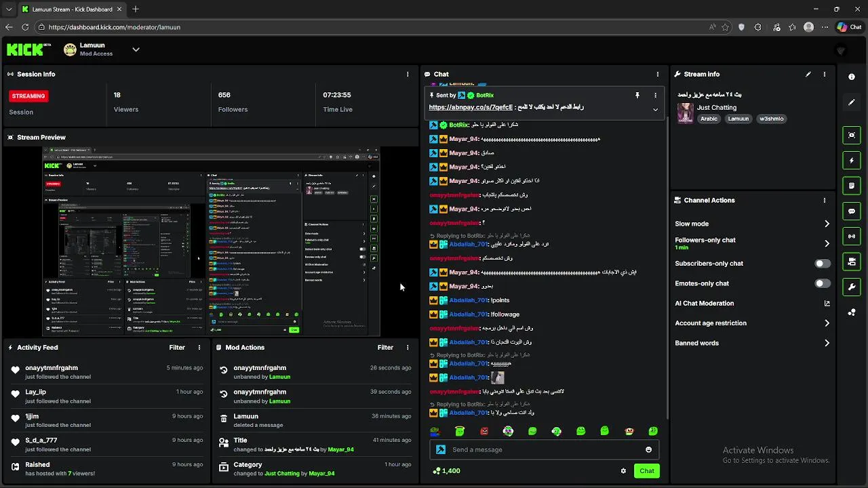The height and width of the screenshot is (488, 868).
Task: Focus the Send a message field
Action: (x=544, y=449)
